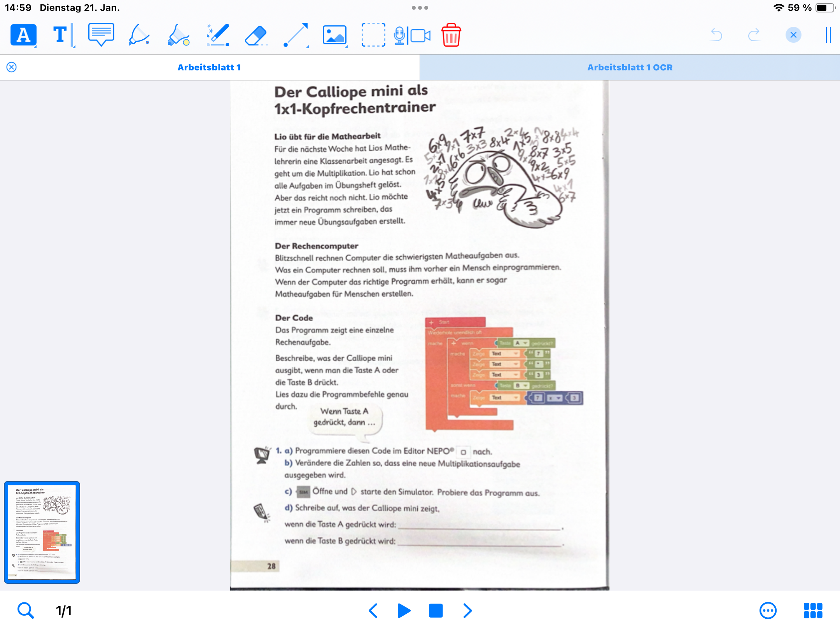Viewport: 840px width, 630px height.
Task: Start playback with play button
Action: point(404,611)
